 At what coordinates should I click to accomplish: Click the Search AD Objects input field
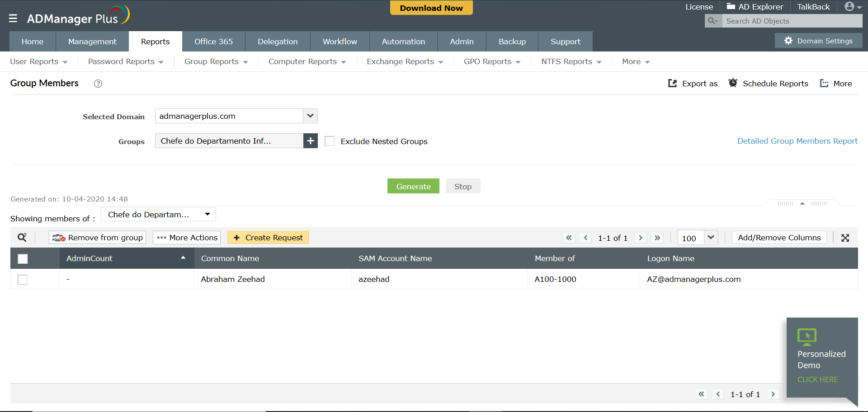pyautogui.click(x=791, y=21)
